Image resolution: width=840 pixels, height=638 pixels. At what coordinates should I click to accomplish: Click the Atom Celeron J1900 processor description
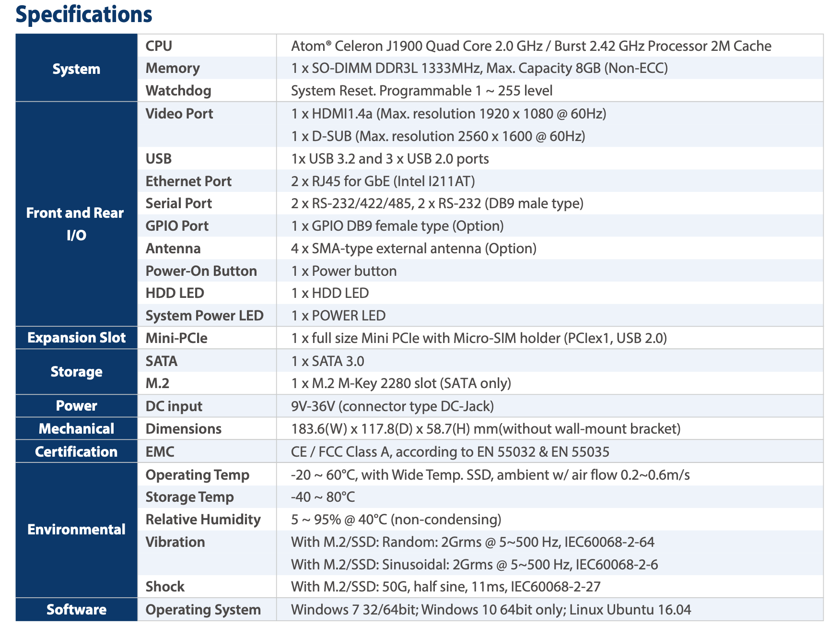[x=531, y=46]
